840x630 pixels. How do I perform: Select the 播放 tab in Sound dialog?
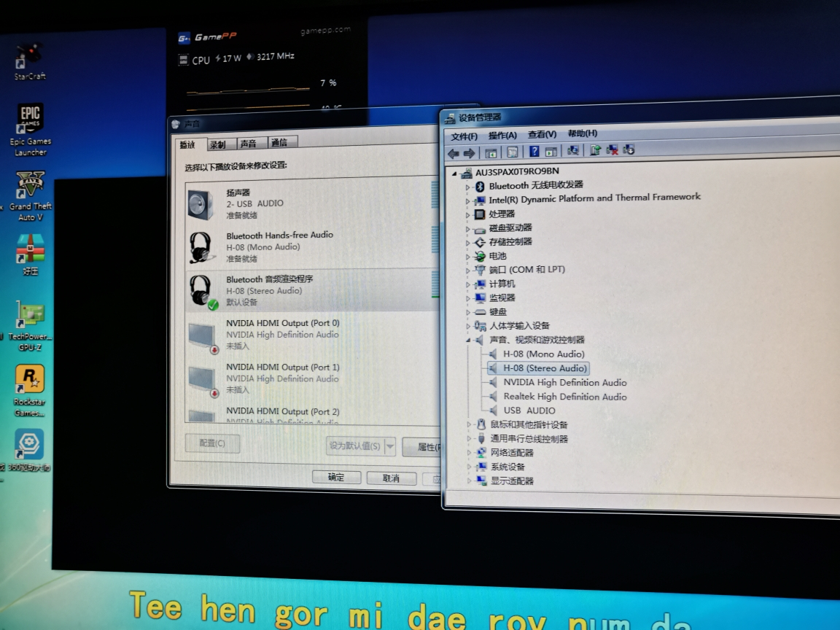(x=190, y=144)
